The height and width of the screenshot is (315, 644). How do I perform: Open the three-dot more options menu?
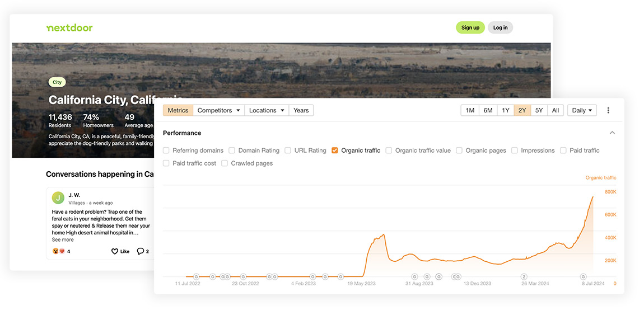pyautogui.click(x=608, y=110)
